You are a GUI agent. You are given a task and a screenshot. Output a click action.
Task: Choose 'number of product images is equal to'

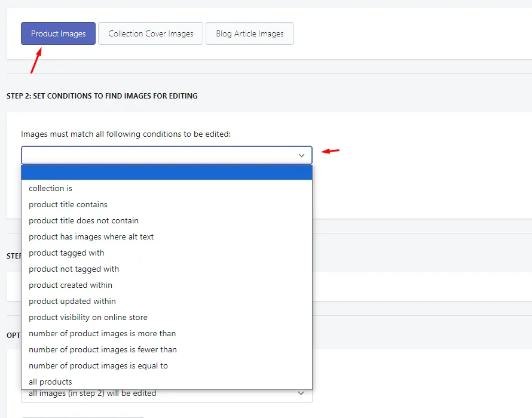pyautogui.click(x=167, y=365)
